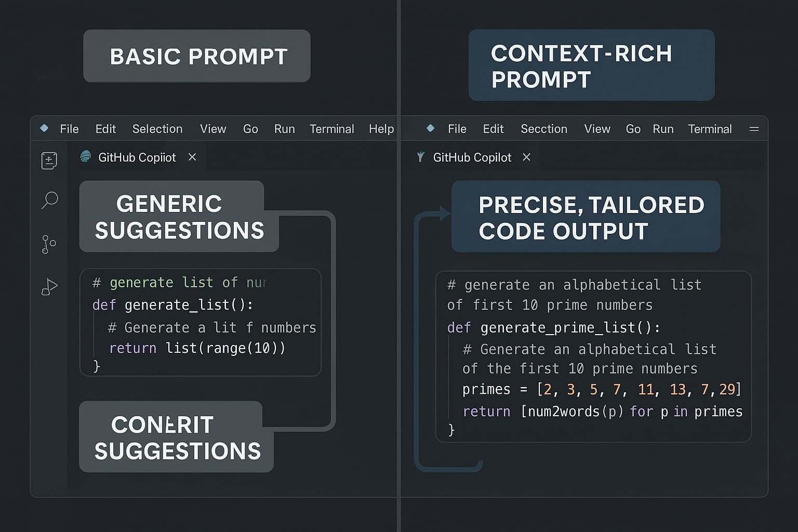Image resolution: width=798 pixels, height=532 pixels.
Task: Open the Explorer file icon in the sidebar
Action: (48, 160)
